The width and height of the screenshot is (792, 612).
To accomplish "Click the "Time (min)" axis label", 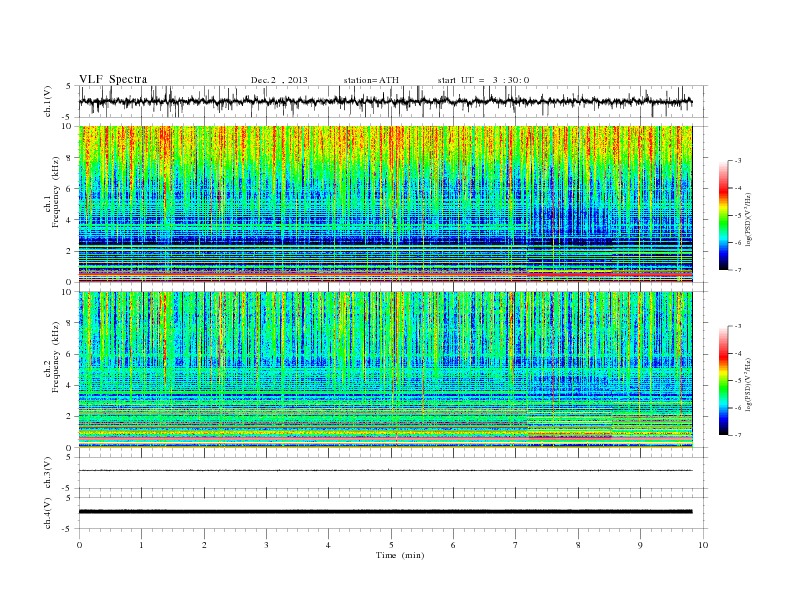I will click(x=400, y=555).
